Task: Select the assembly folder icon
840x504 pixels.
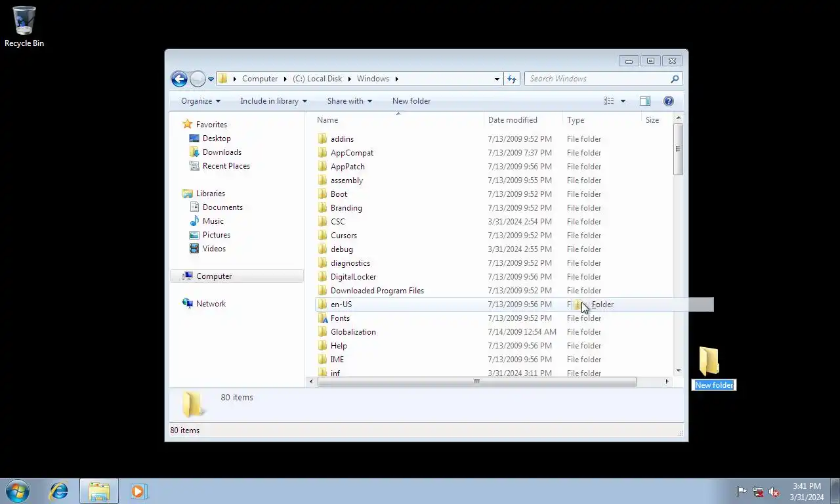Action: (x=322, y=180)
